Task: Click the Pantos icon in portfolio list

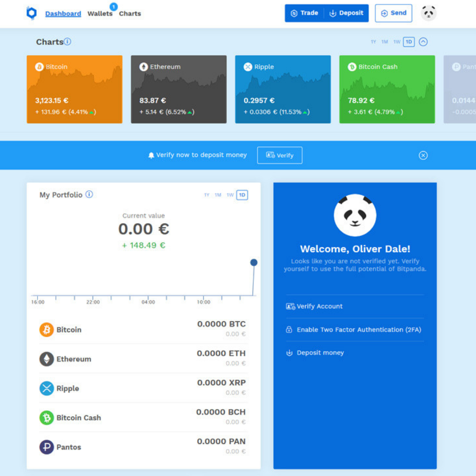Action: (46, 447)
